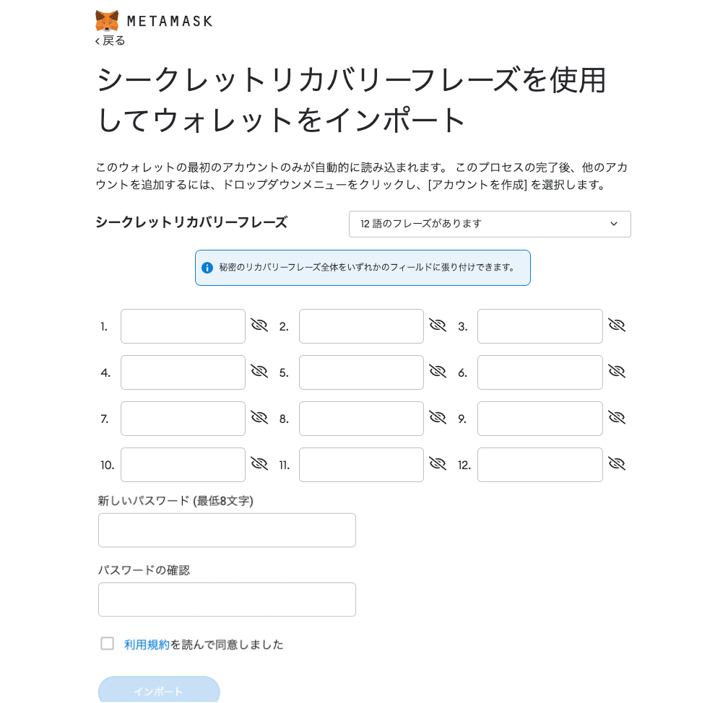This screenshot has height=703, width=728.
Task: Toggle visibility for word 8
Action: pyautogui.click(x=438, y=417)
